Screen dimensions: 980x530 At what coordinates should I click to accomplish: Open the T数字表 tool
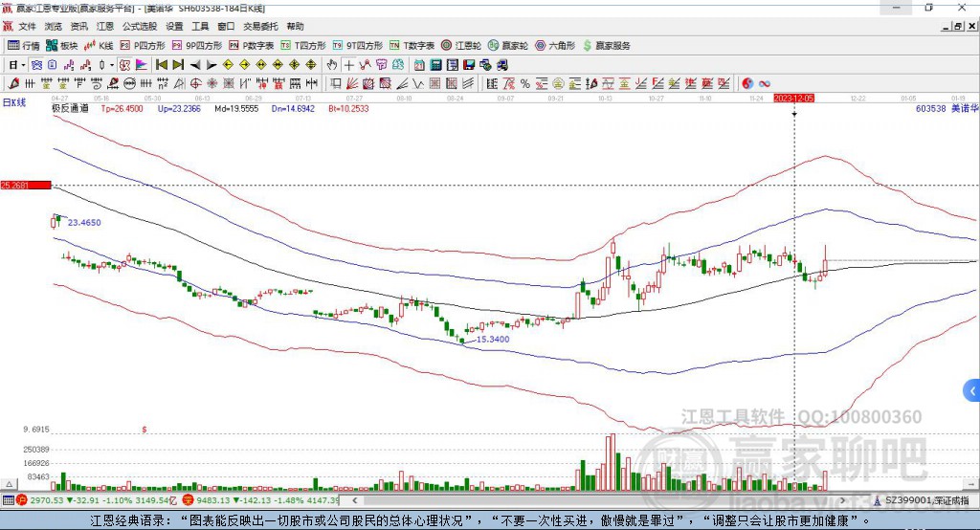click(x=412, y=46)
